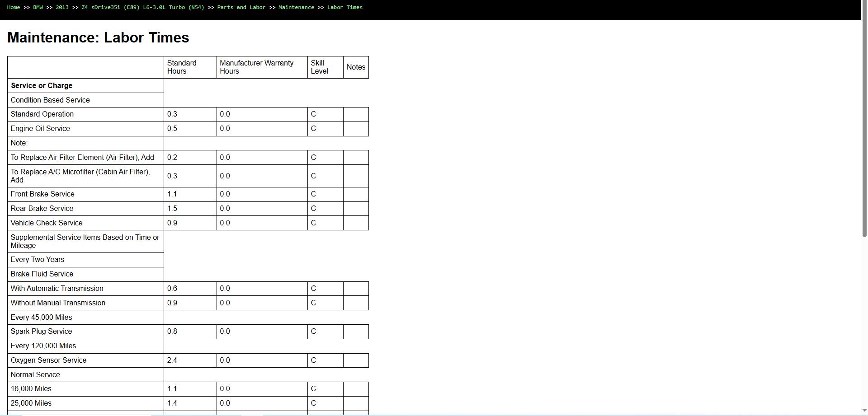Open the BMW breadcrumb link
This screenshot has width=868, height=416.
point(38,7)
